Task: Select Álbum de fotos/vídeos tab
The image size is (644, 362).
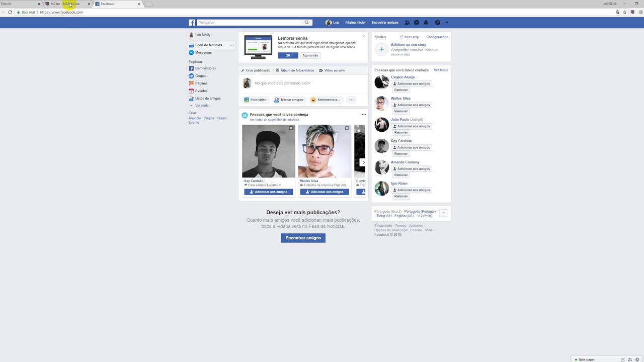Action: pos(295,70)
